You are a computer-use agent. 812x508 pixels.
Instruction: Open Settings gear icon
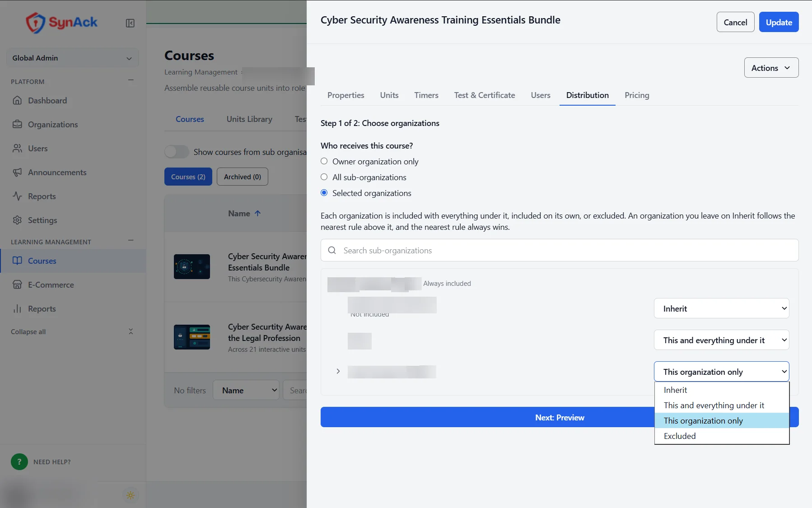tap(17, 220)
